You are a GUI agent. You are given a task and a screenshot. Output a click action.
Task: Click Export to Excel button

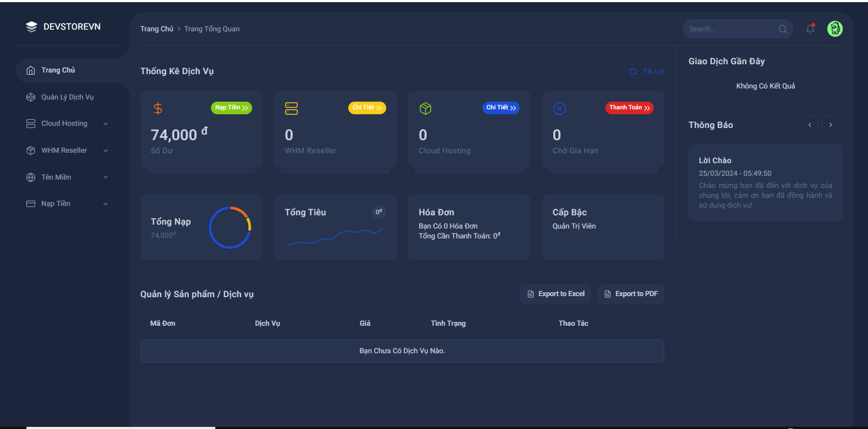[555, 294]
